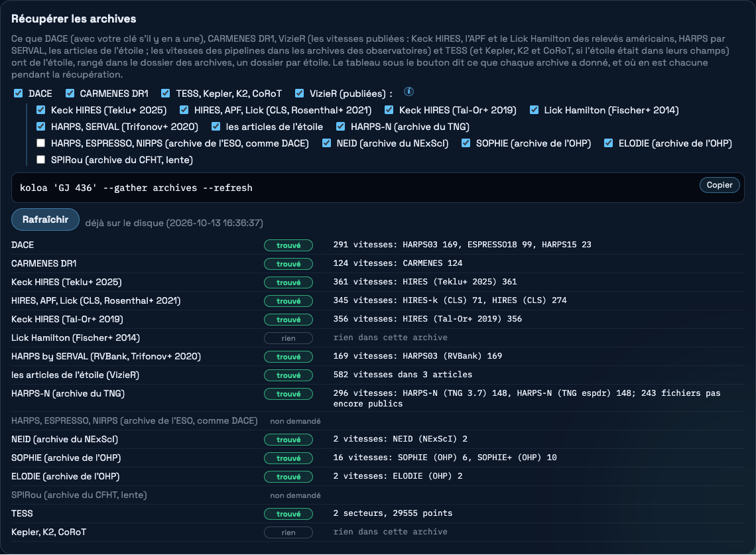Viewport: 756px width, 555px height.
Task: Click '291 vitesses: HARPS03 169' result text
Action: [462, 245]
